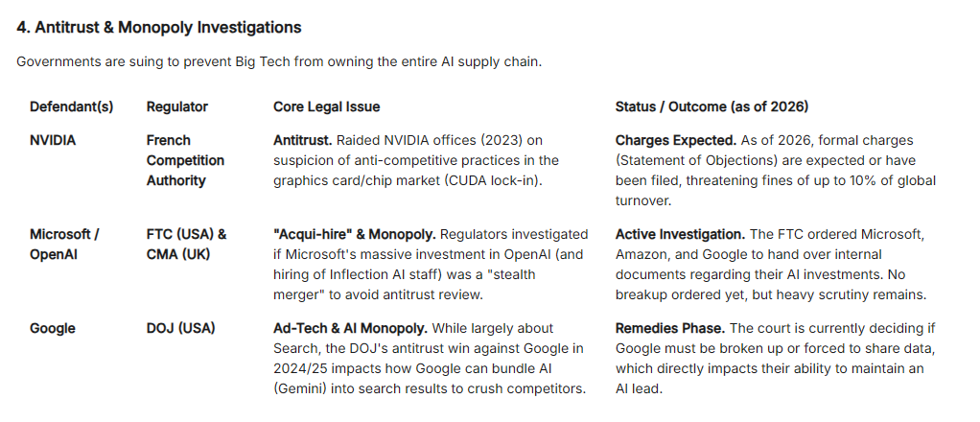Viewport: 980px width, 422px height.
Task: Click the NVIDIA defendant cell
Action: 53,140
